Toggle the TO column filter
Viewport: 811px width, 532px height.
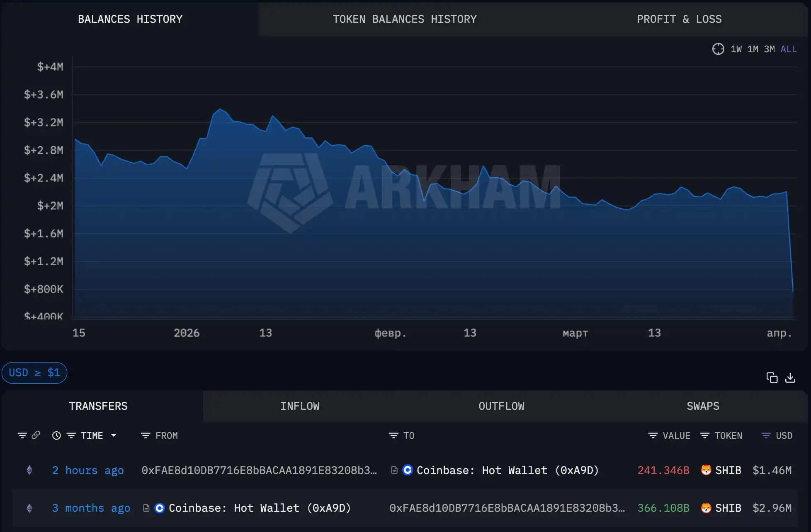(393, 435)
